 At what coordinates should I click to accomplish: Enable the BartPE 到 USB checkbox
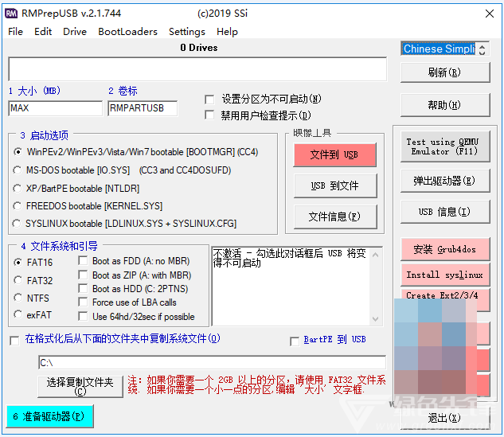(295, 341)
